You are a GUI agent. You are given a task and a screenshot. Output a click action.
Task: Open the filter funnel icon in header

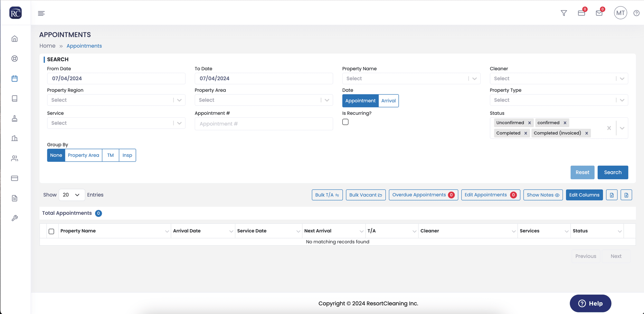pyautogui.click(x=564, y=13)
